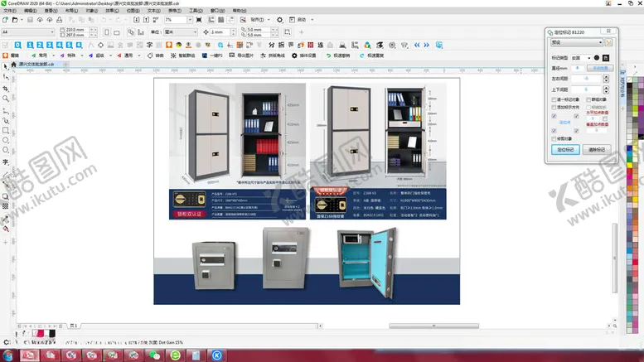The image size is (644, 362).
Task: Expand the 贴齐 snap dropdown
Action: [x=269, y=20]
